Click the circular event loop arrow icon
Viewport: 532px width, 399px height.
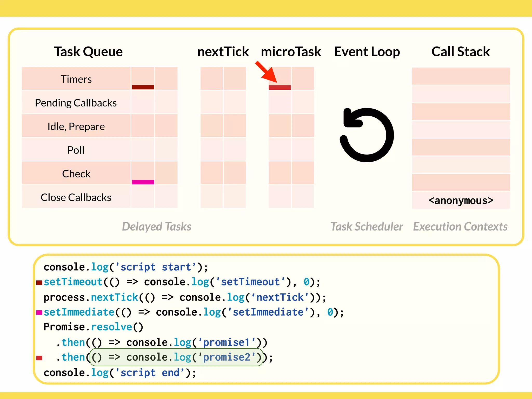click(367, 135)
